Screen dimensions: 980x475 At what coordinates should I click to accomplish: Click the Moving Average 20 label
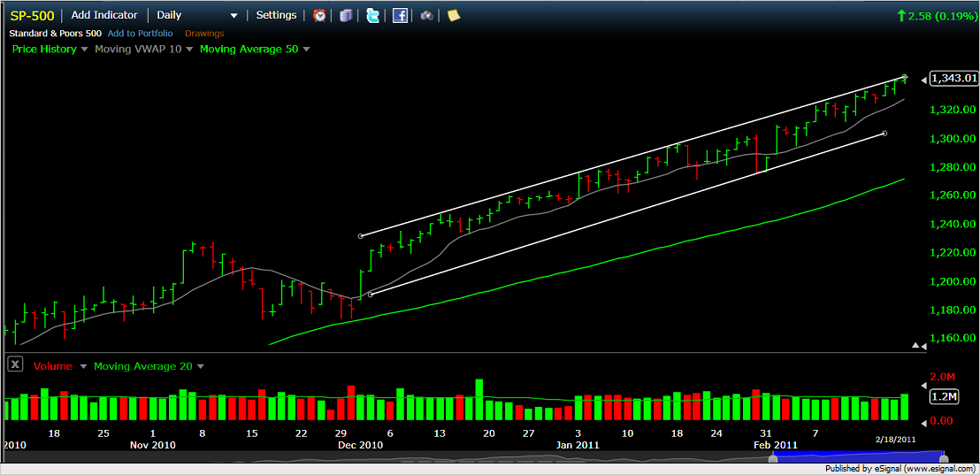(x=143, y=366)
